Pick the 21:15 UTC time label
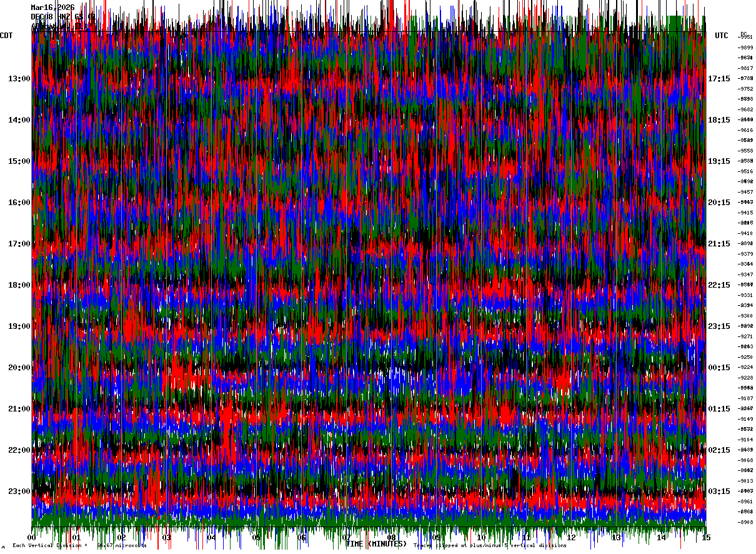756x554 pixels. [719, 244]
